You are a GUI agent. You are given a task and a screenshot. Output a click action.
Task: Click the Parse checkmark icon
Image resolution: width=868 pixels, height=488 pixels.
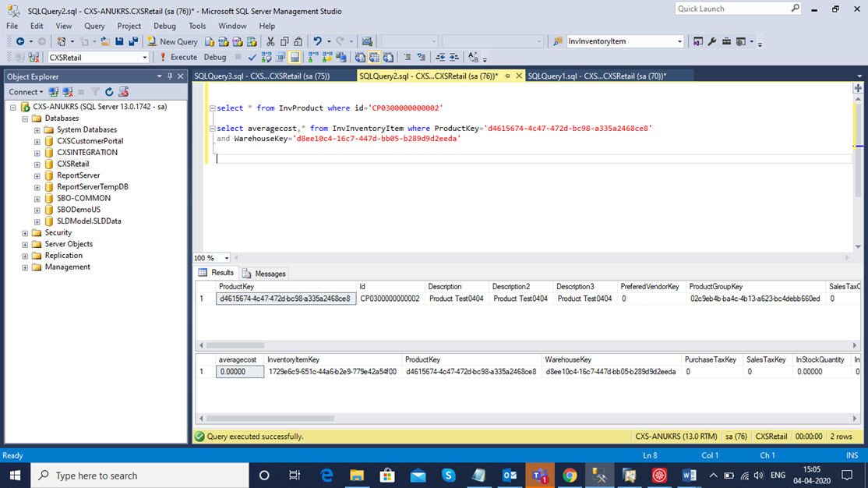(252, 58)
